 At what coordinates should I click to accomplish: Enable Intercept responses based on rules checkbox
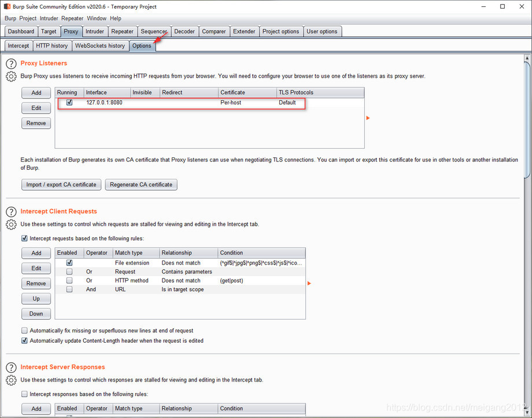pyautogui.click(x=24, y=394)
